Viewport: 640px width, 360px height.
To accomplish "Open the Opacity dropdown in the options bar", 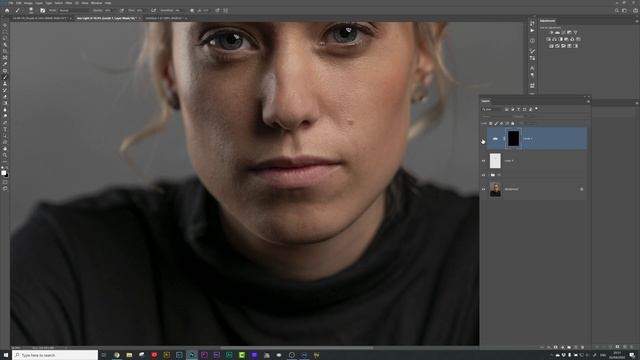I will click(x=108, y=11).
